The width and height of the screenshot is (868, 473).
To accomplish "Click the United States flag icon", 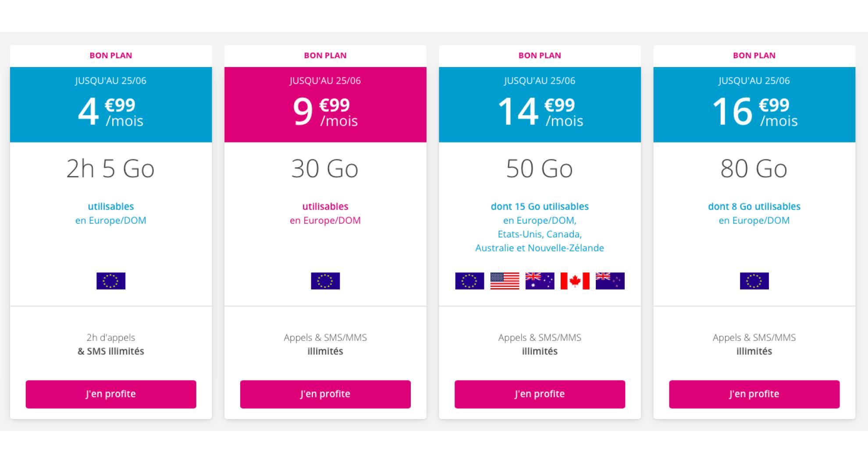I will 505,281.
